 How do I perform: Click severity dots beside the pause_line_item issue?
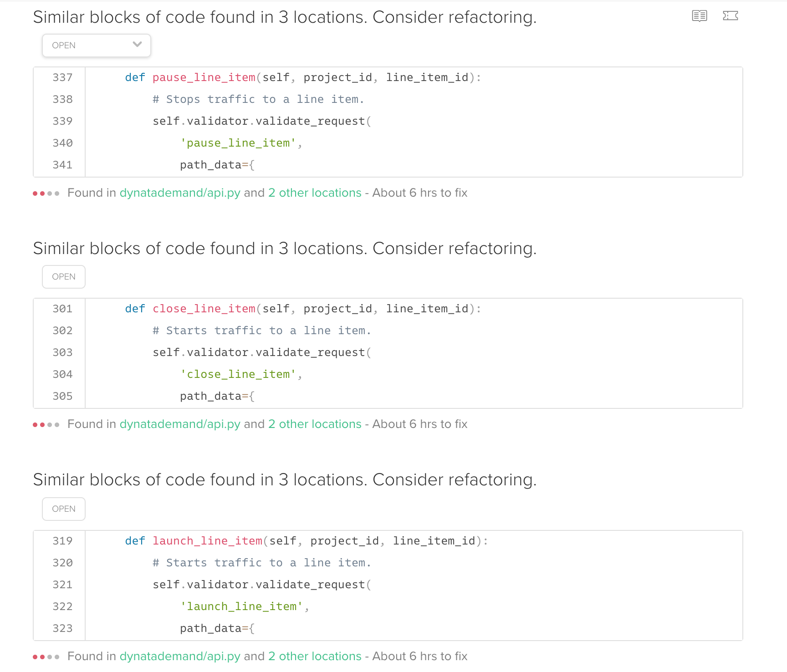(x=46, y=193)
